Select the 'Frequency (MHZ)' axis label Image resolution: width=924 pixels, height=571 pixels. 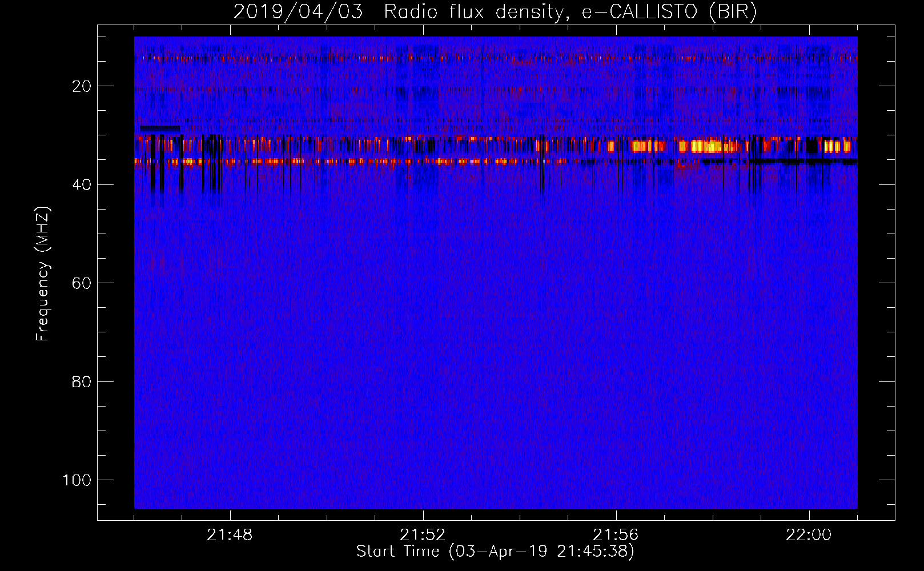(x=43, y=274)
